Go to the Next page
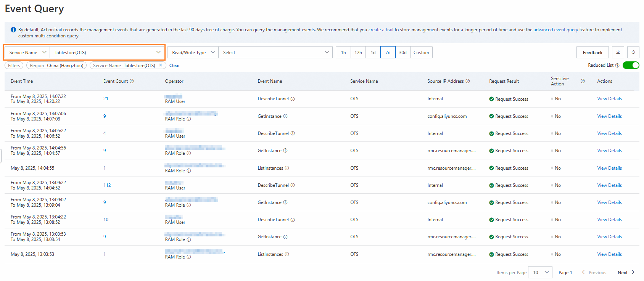Viewport: 644px width, 281px height. point(625,272)
